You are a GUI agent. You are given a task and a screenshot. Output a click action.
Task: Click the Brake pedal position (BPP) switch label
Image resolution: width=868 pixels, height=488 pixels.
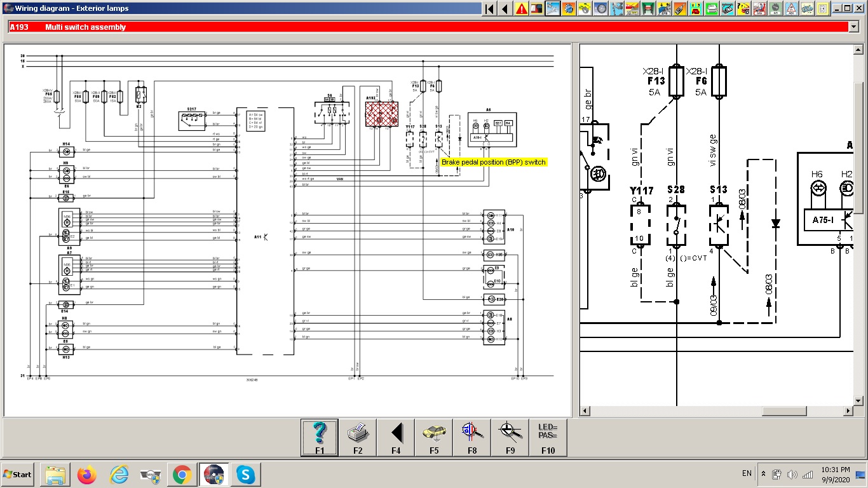coord(493,162)
